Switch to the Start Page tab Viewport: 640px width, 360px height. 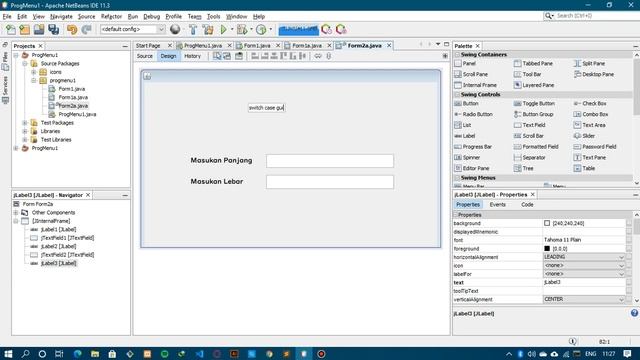[x=148, y=46]
